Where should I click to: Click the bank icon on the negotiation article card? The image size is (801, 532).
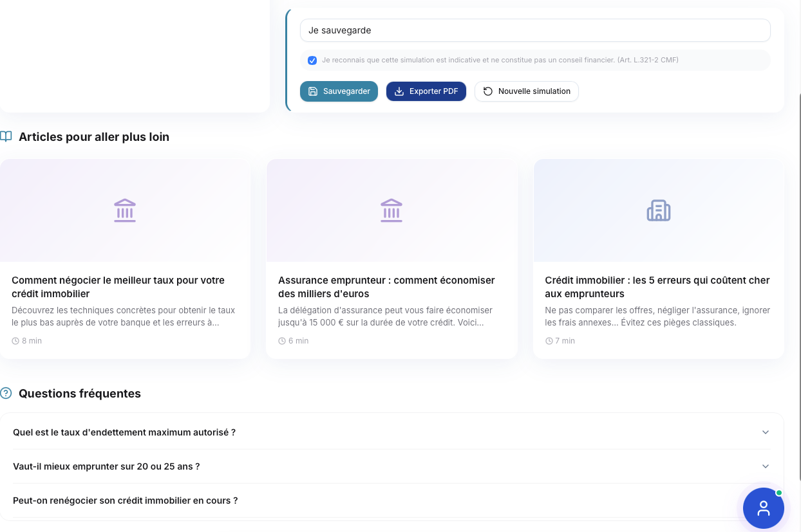coord(125,210)
